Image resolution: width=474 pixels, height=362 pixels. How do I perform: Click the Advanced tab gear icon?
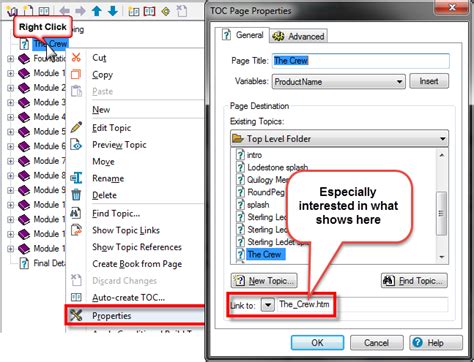[x=278, y=36]
